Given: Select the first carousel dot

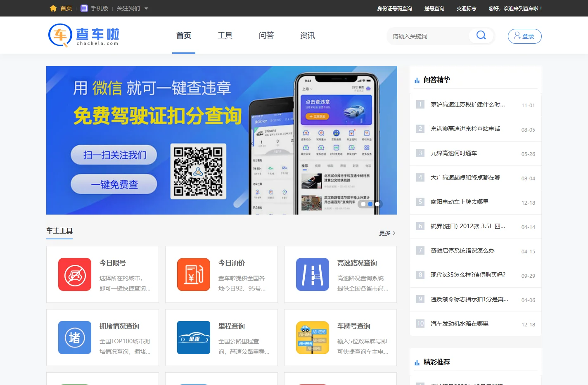Looking at the screenshot, I should pos(363,204).
